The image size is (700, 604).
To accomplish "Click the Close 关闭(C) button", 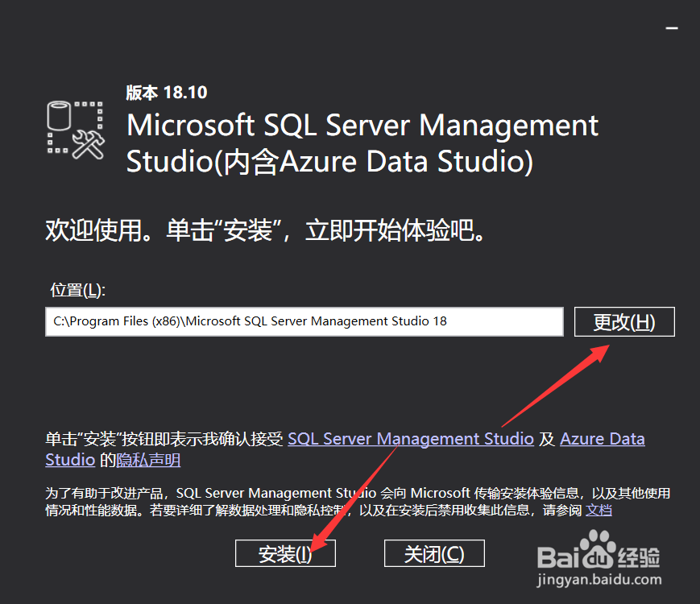I will pos(434,553).
